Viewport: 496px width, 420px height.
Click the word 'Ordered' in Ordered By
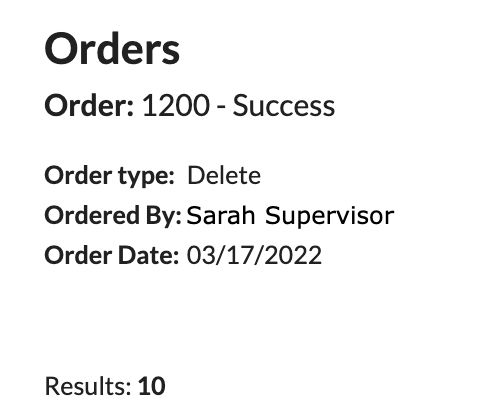pyautogui.click(x=92, y=215)
